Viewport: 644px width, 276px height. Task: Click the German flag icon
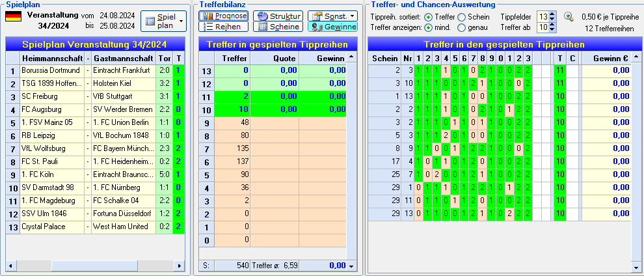(13, 16)
